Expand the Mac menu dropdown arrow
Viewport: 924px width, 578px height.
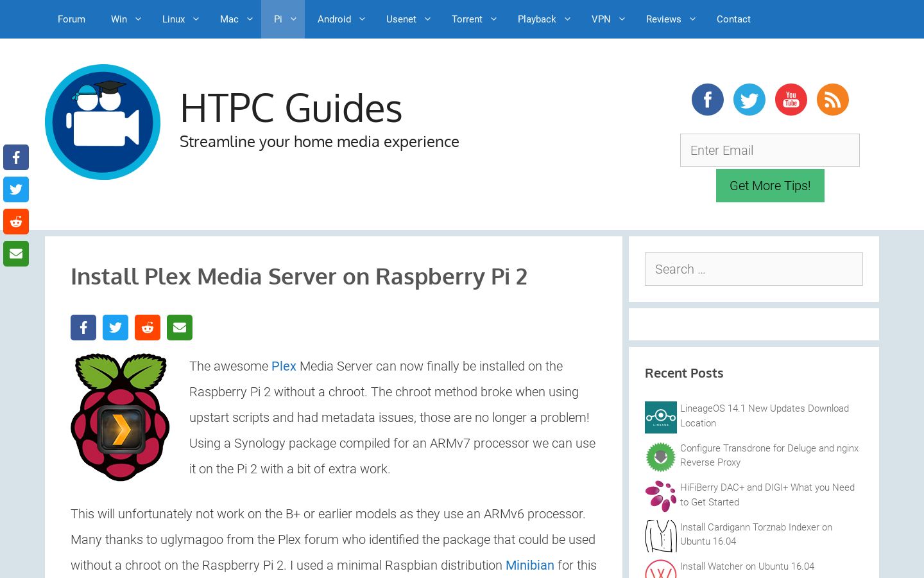tap(250, 19)
